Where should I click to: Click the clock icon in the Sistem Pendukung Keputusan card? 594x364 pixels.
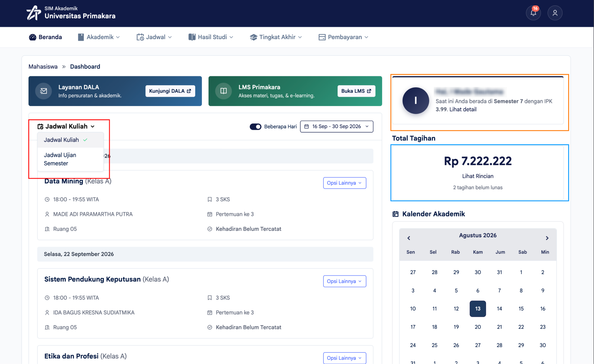(x=47, y=298)
